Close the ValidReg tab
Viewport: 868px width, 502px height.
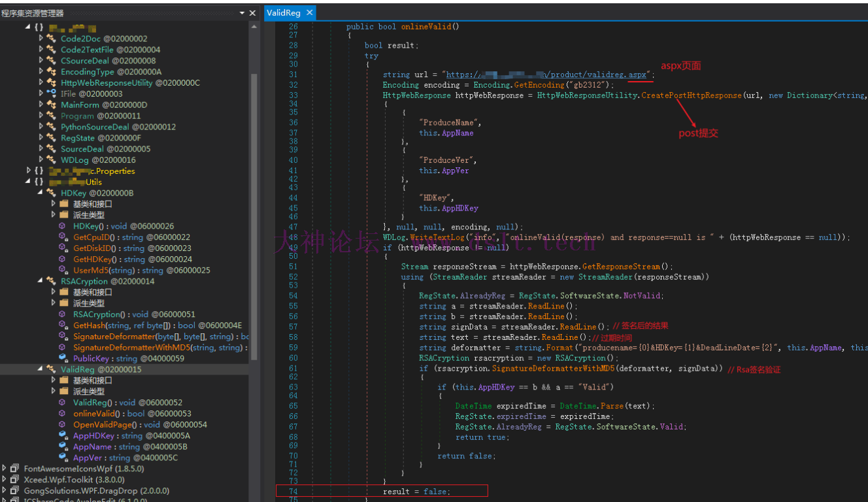[310, 12]
